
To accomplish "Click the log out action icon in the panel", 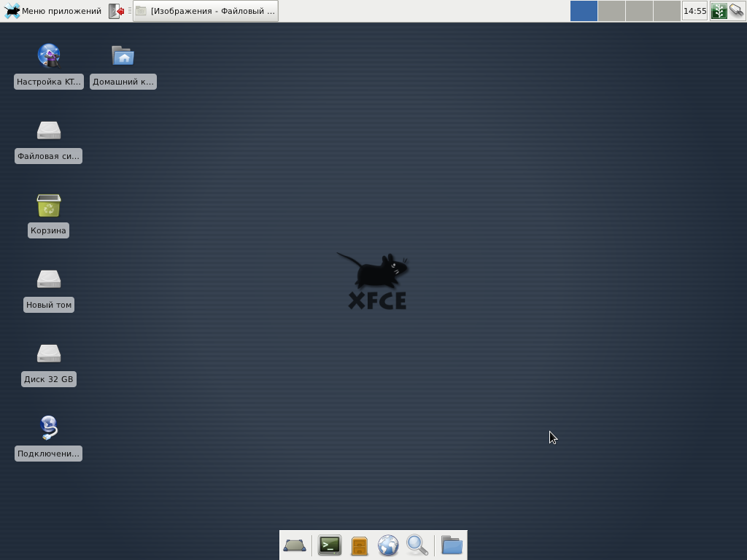I will click(116, 11).
